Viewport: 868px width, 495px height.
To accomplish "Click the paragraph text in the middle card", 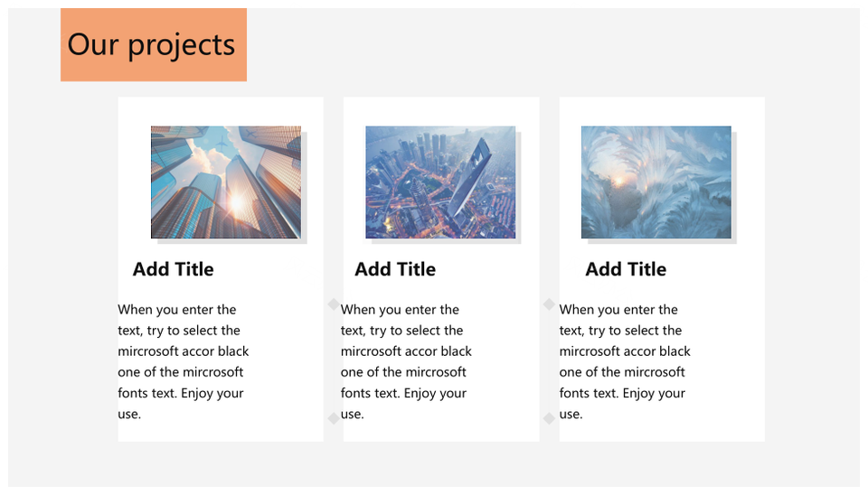I will pyautogui.click(x=406, y=361).
